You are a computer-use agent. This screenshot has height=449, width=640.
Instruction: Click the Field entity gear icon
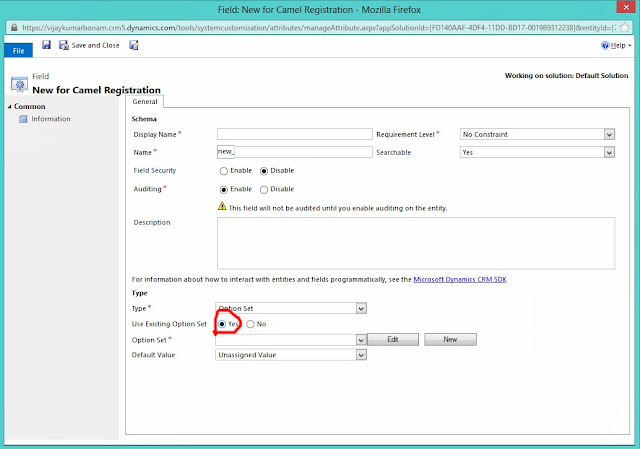[x=19, y=84]
